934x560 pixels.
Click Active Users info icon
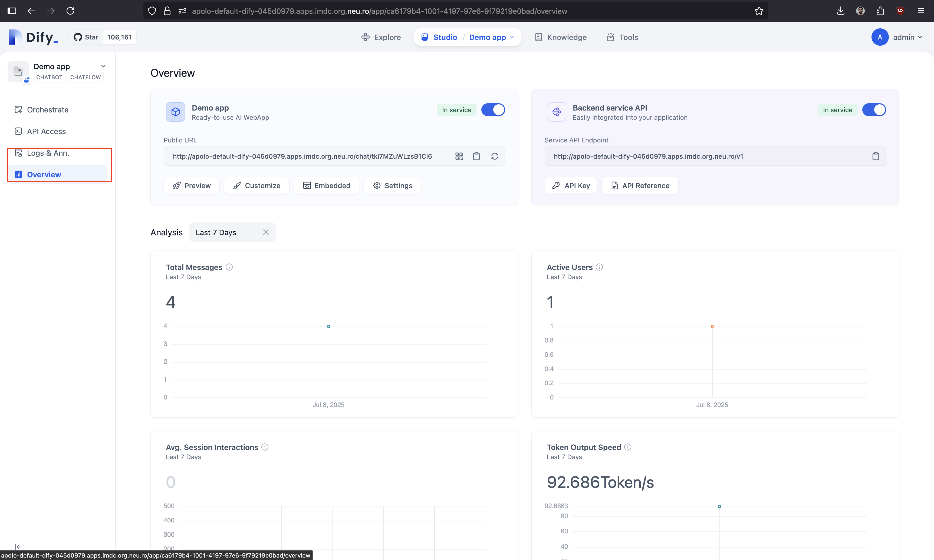coord(599,267)
